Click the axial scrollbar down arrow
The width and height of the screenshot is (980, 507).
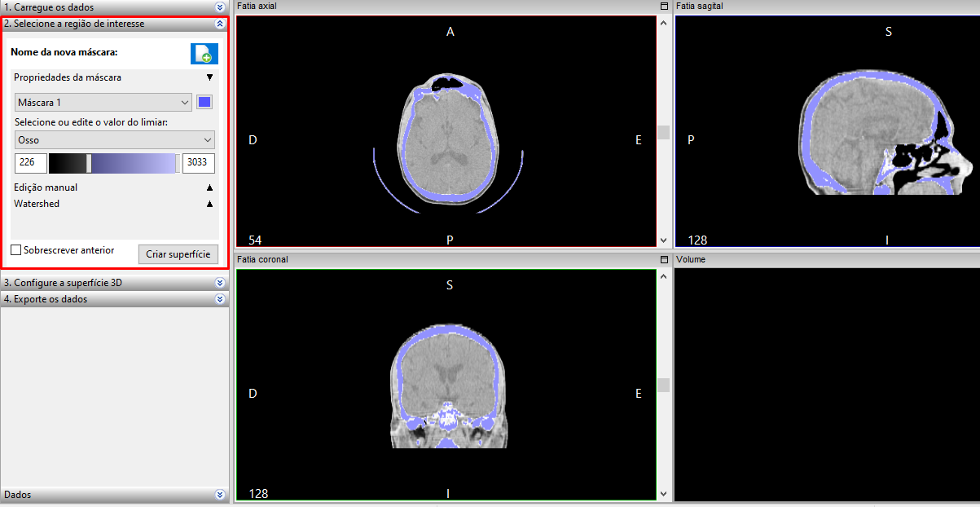[x=664, y=241]
